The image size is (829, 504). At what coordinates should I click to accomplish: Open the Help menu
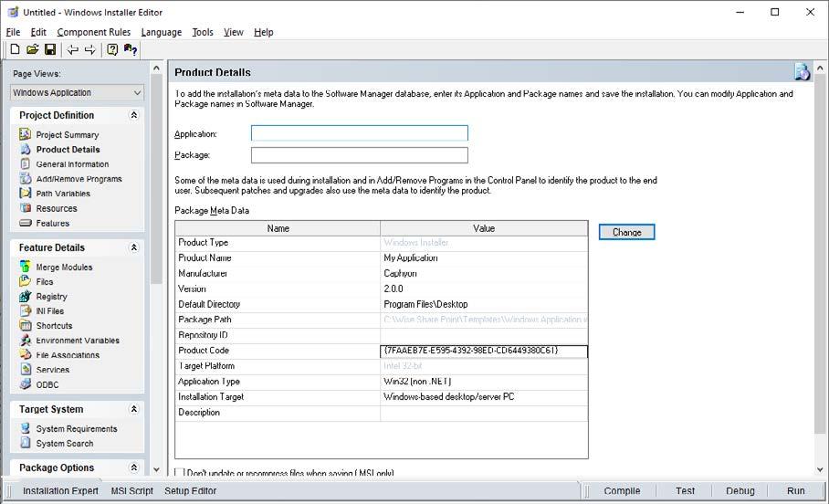pos(263,32)
